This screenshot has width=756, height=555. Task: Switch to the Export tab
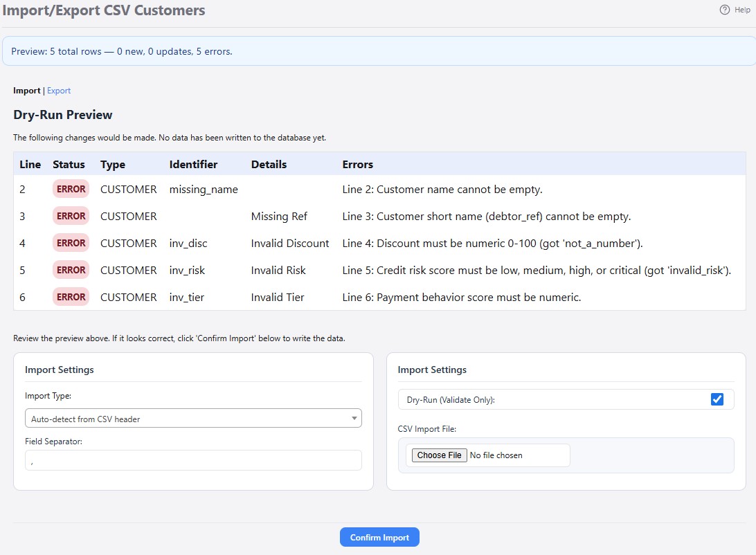point(59,91)
